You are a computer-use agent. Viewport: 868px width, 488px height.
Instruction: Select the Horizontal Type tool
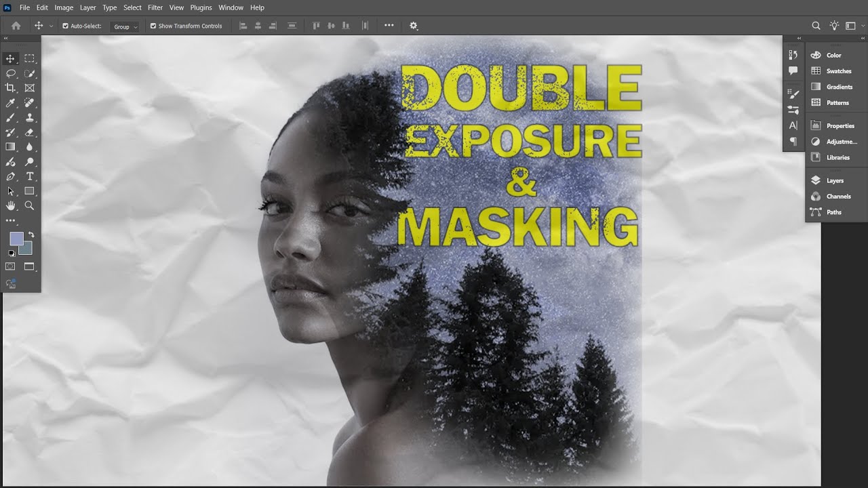tap(30, 177)
